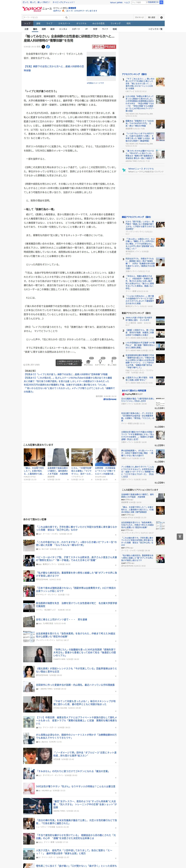Select the 速報 tab

(38, 24)
